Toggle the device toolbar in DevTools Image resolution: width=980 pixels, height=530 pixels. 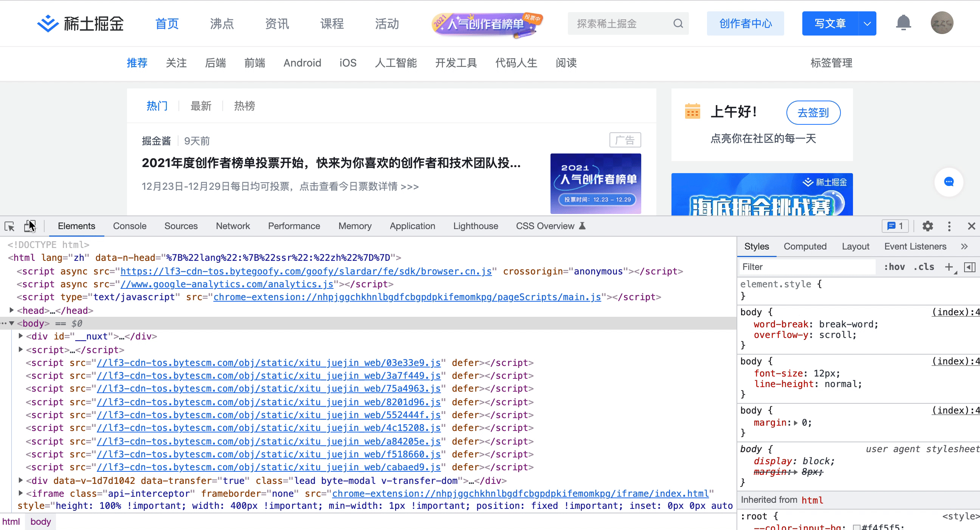tap(30, 226)
